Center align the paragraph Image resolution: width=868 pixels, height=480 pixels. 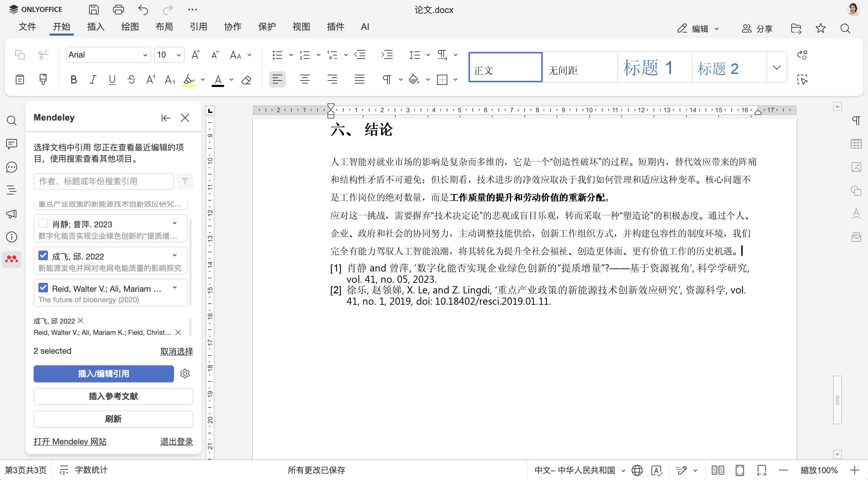[x=305, y=80]
